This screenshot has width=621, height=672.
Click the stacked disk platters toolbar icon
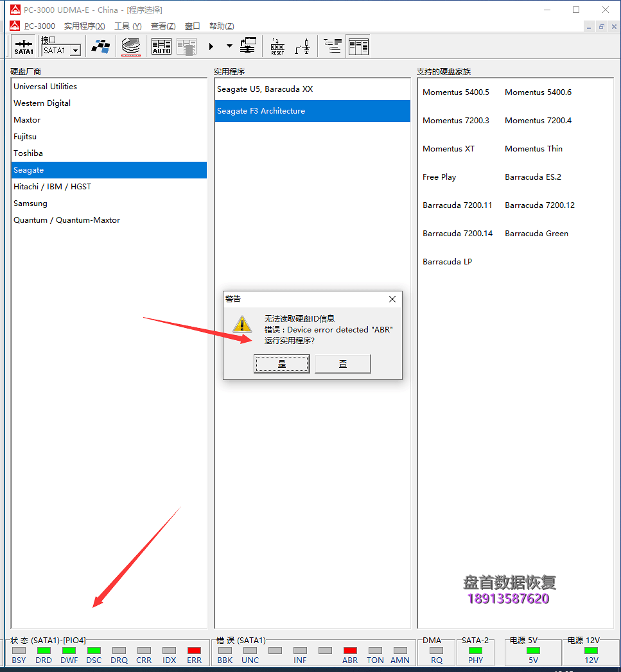tap(131, 46)
